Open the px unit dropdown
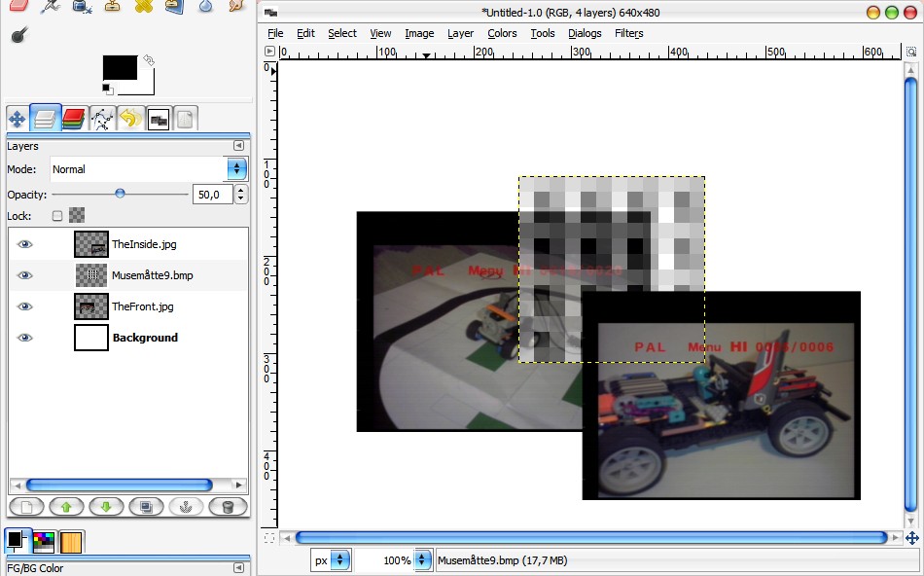 click(x=331, y=560)
